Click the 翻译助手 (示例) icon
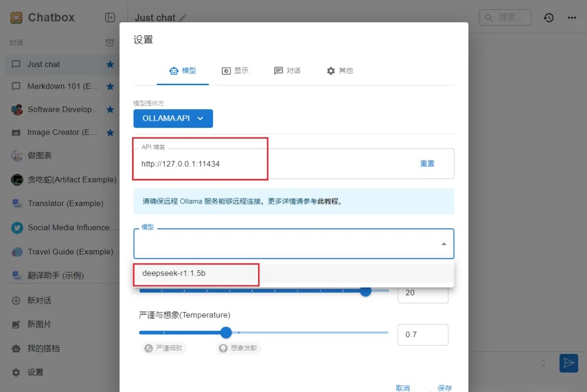The height and width of the screenshot is (392, 587). tap(17, 276)
